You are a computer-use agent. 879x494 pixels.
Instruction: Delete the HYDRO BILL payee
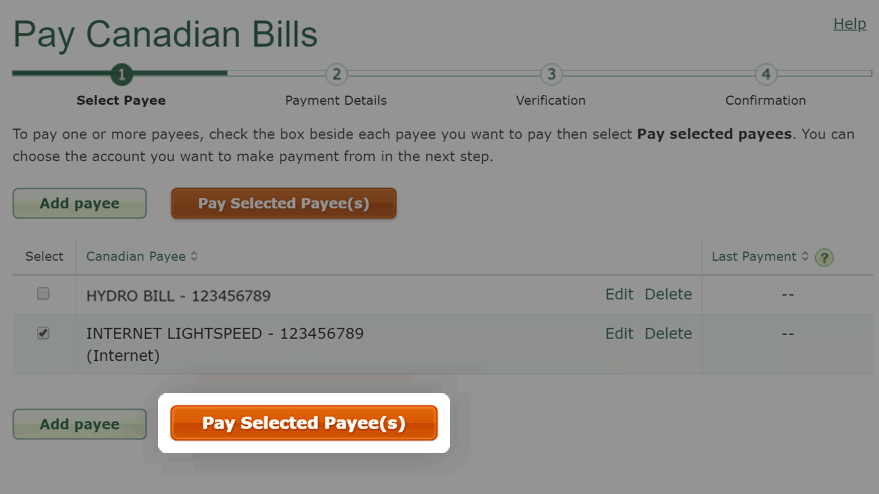(668, 294)
